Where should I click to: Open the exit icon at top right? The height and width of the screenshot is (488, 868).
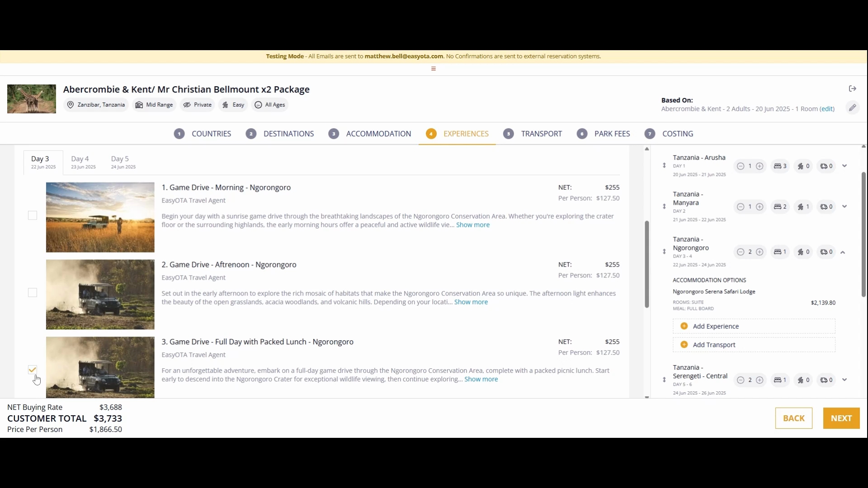(852, 89)
